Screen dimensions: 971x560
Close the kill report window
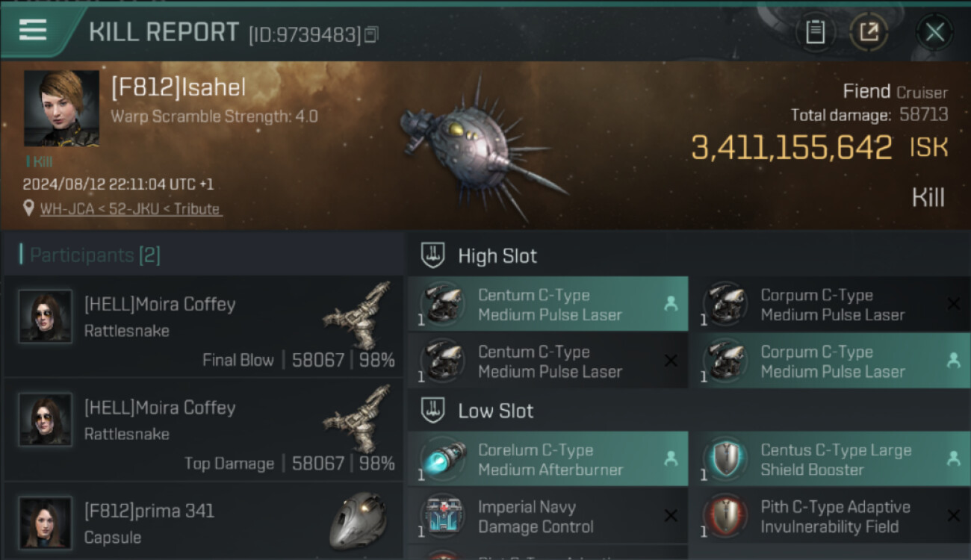(x=934, y=32)
